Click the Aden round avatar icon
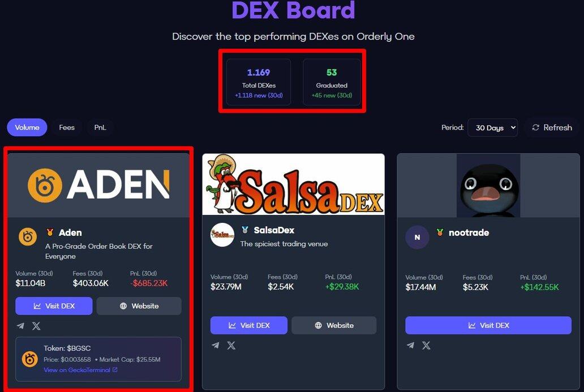This screenshot has height=392, width=584. 28,237
